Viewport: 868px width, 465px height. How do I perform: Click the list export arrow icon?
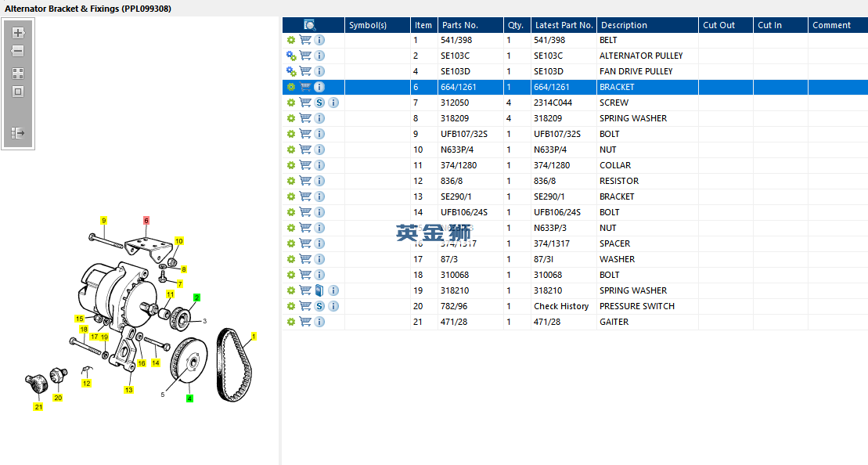pos(18,133)
